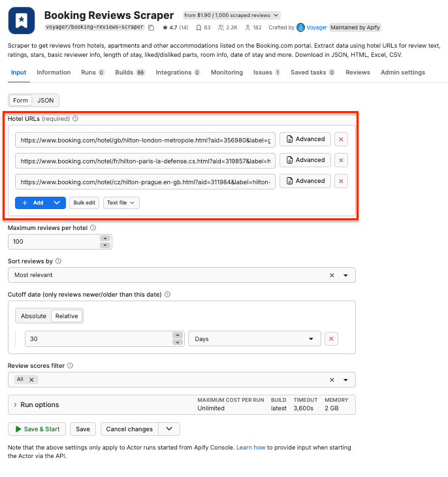The width and height of the screenshot is (448, 477).
Task: Show help for Cutoff date field
Action: [167, 294]
